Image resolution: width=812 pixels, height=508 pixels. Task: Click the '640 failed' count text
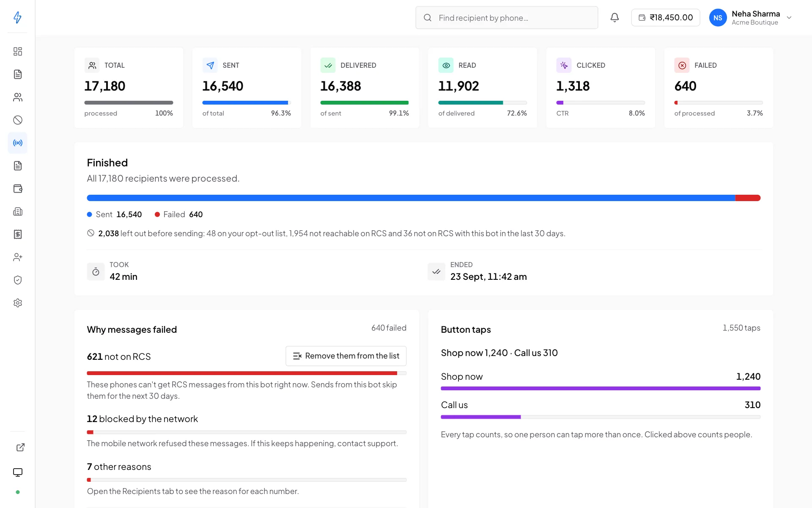[389, 328]
